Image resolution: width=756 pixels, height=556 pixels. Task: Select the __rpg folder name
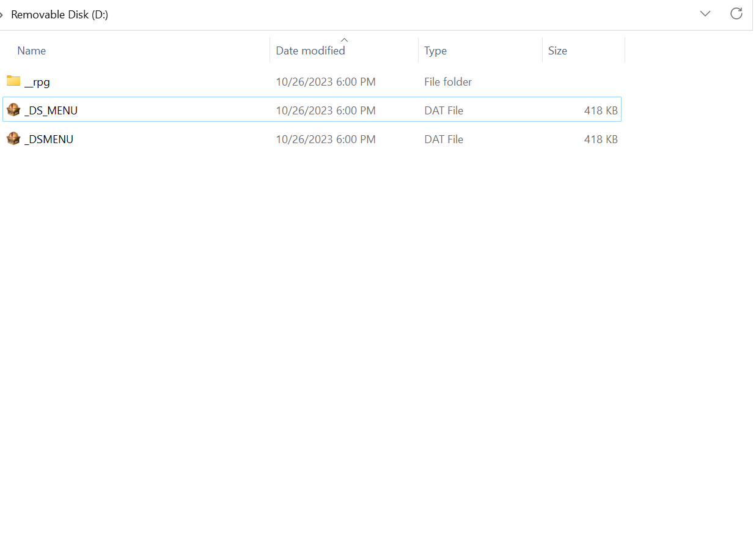pyautogui.click(x=37, y=82)
